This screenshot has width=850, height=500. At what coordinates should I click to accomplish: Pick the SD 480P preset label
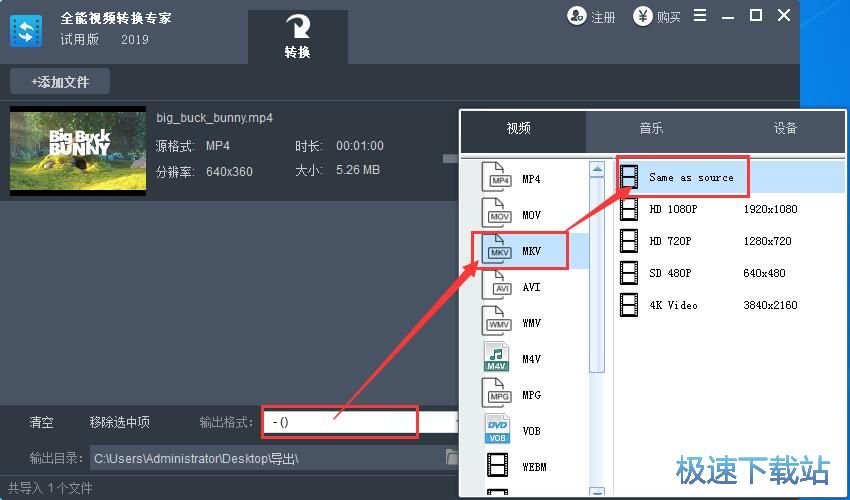click(671, 273)
